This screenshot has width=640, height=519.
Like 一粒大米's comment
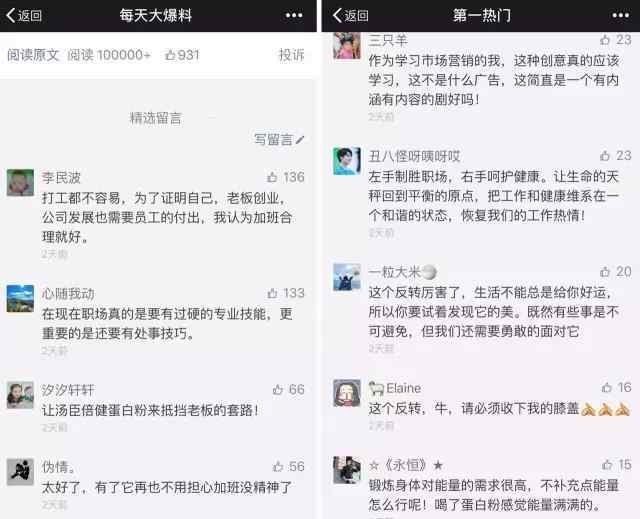click(x=605, y=271)
